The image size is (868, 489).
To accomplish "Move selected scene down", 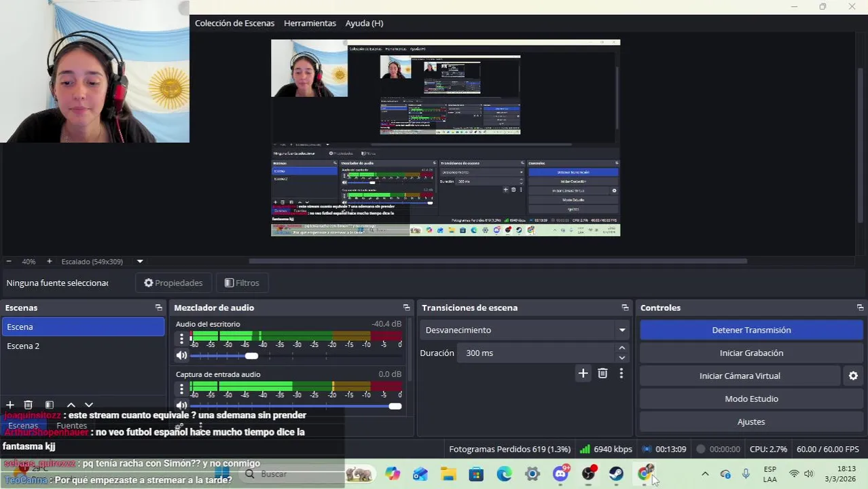I will pyautogui.click(x=89, y=405).
